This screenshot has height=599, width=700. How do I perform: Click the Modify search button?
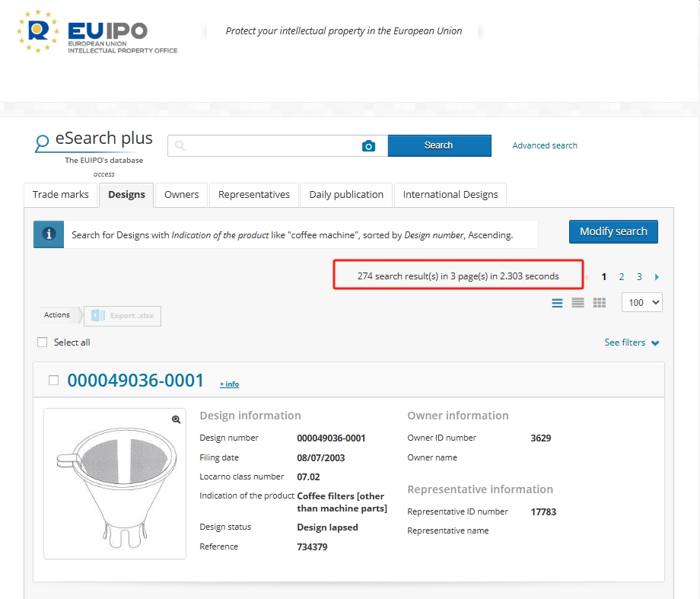[613, 232]
